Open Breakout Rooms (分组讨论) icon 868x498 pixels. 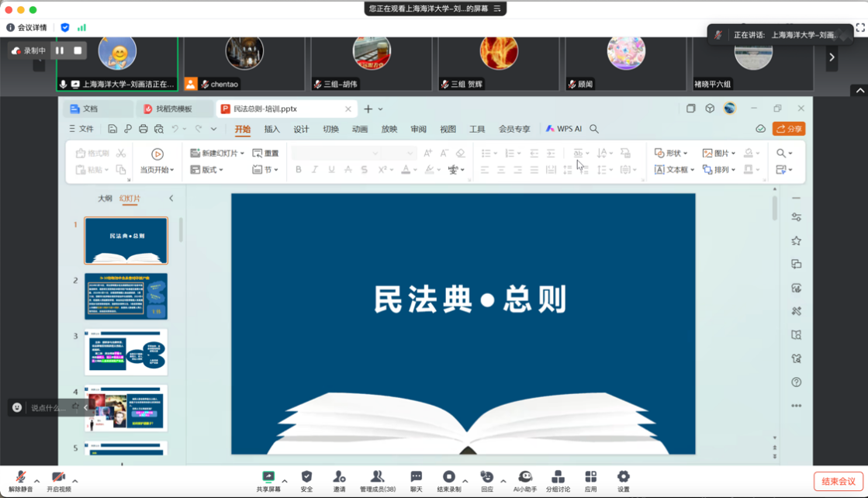[558, 477]
